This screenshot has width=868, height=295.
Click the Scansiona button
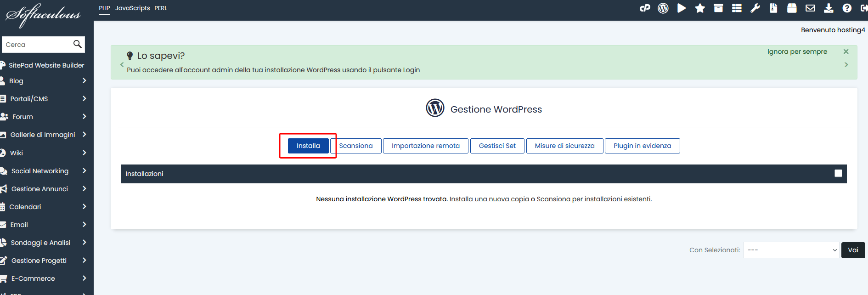click(356, 146)
